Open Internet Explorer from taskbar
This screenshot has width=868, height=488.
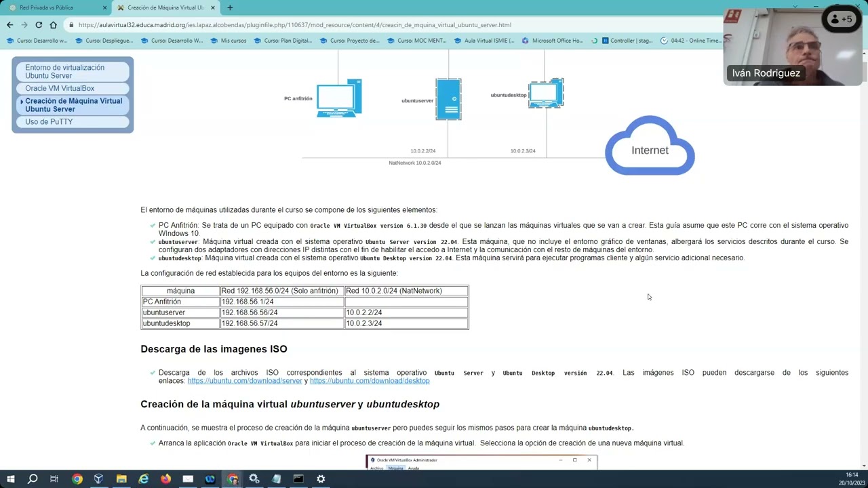click(144, 479)
